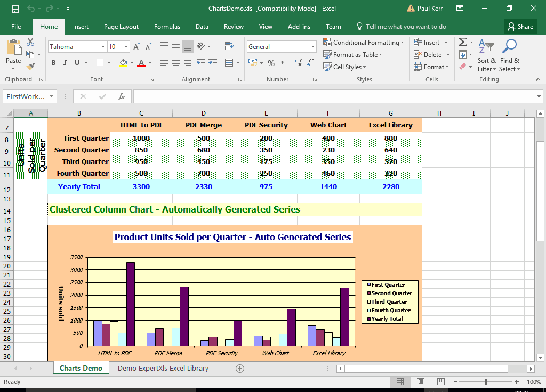Image resolution: width=546 pixels, height=392 pixels.
Task: Click the Clear eraser icon
Action: [462, 67]
